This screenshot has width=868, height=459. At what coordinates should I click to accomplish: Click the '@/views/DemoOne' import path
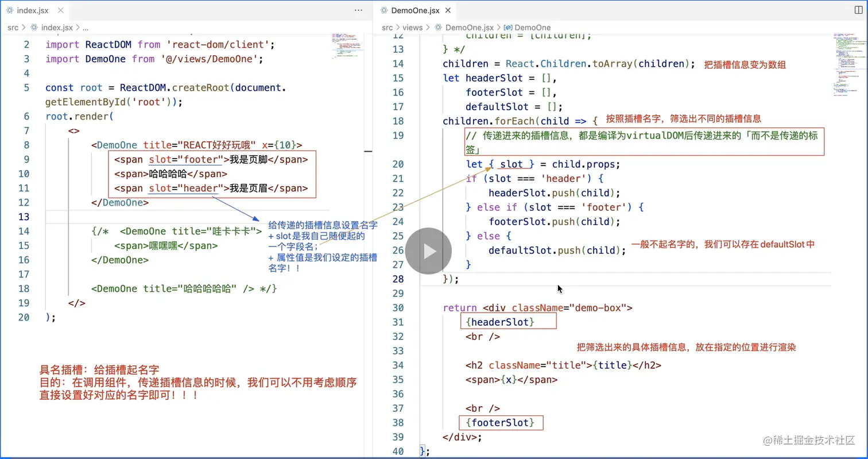click(209, 59)
